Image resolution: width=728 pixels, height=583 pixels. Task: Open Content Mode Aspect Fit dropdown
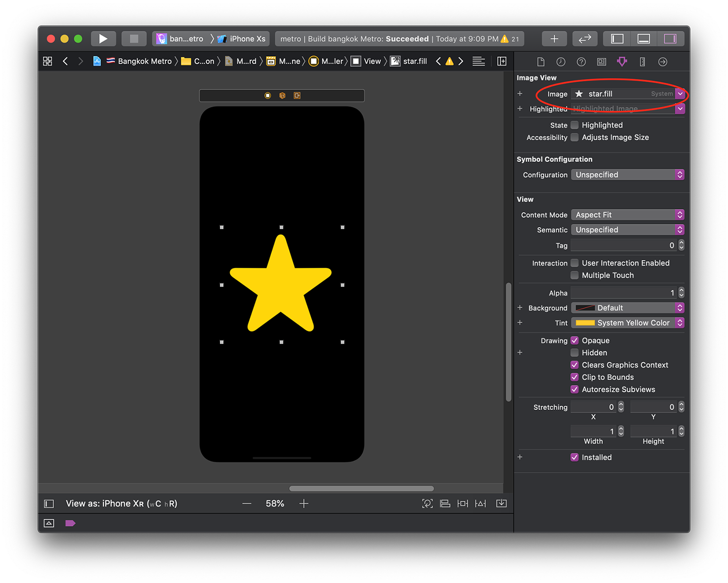(x=628, y=215)
